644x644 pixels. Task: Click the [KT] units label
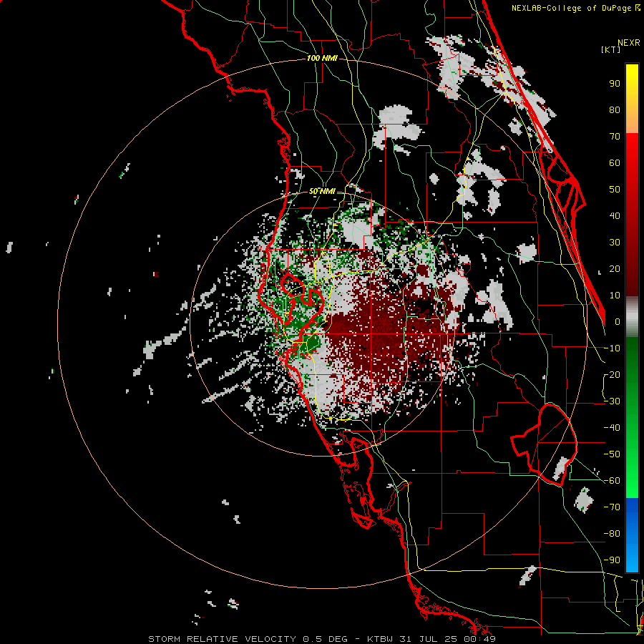click(x=611, y=49)
